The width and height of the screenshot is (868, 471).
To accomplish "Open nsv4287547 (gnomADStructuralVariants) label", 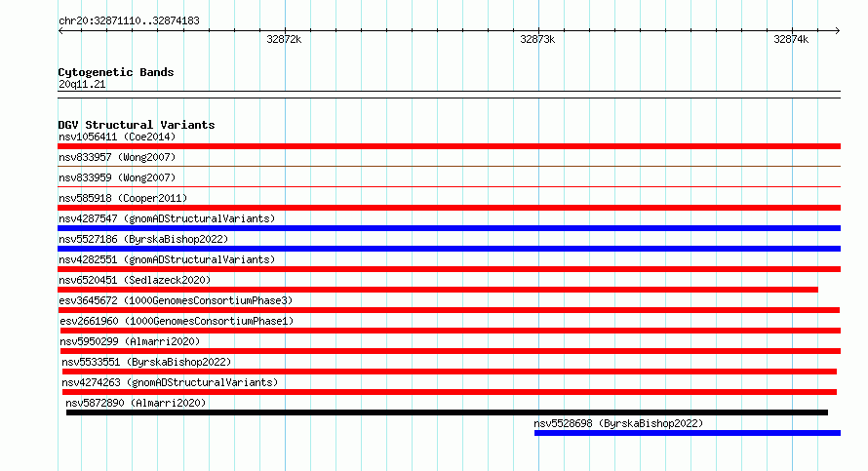I will point(167,218).
